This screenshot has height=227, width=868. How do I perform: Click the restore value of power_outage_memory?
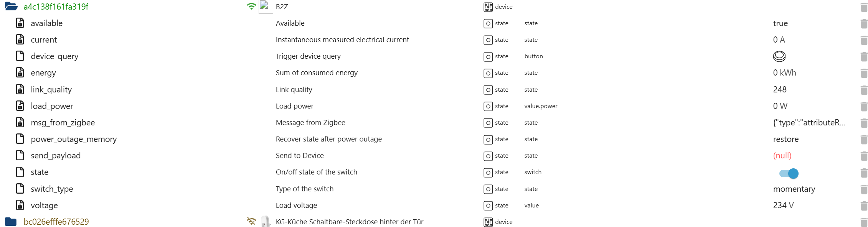pos(785,139)
